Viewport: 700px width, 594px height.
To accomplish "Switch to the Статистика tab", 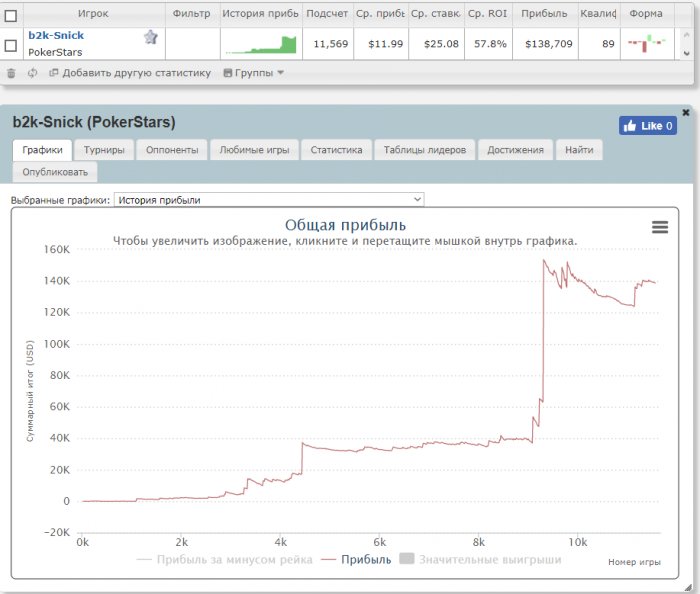I will 336,150.
